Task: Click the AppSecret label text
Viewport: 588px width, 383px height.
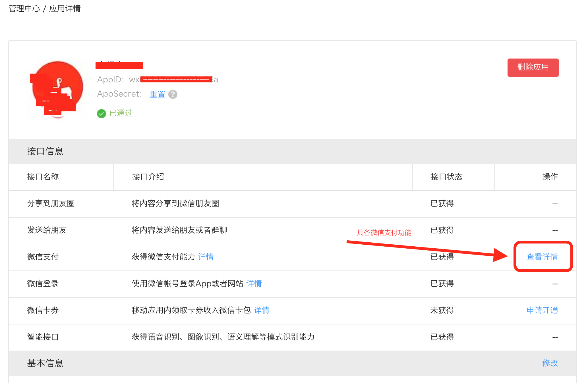Action: pos(119,94)
